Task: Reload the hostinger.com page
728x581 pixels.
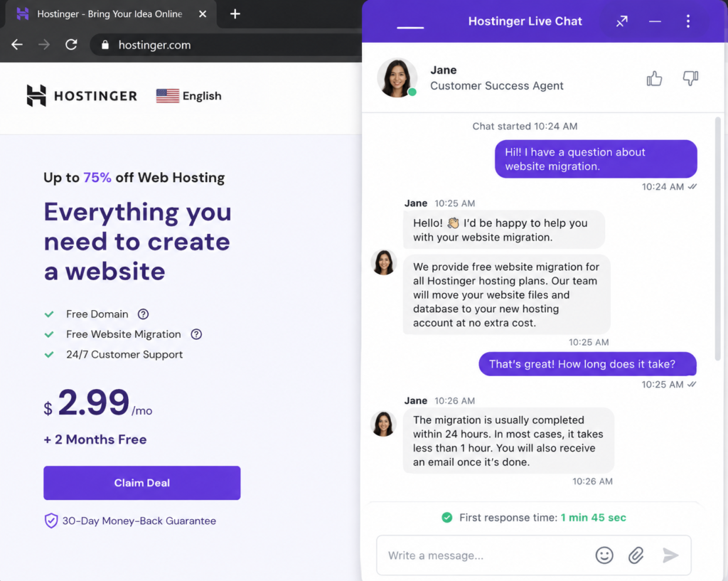Action: tap(71, 45)
